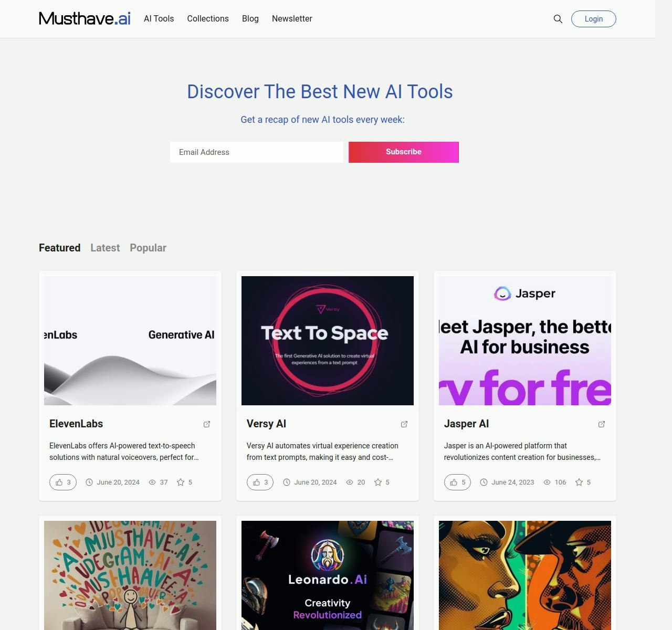
Task: Open Versy AI external link icon
Action: (404, 424)
